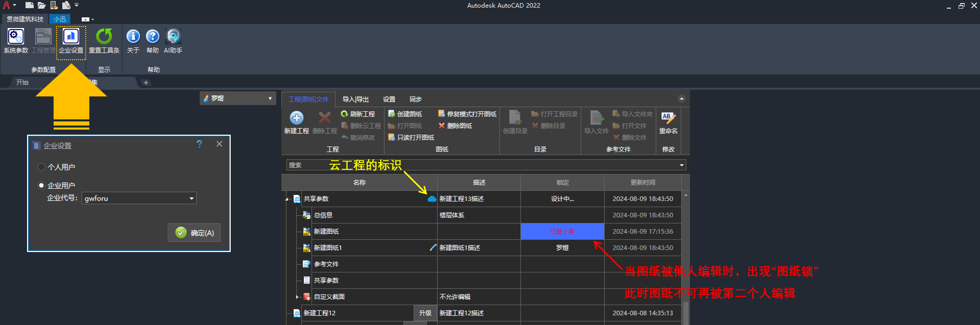Click 升级 button for 新建工程12
The image size is (980, 325).
pos(425,313)
